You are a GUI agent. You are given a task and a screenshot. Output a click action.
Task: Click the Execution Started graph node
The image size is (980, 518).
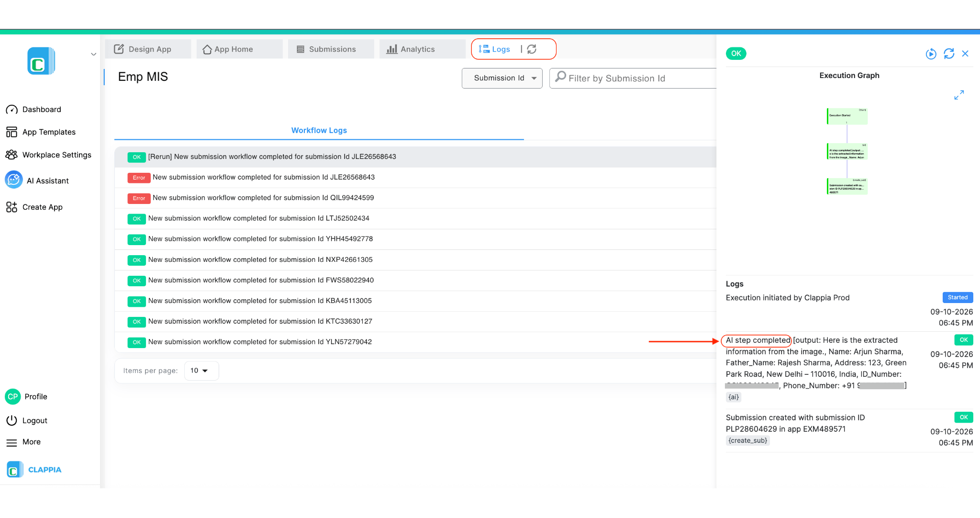pos(847,116)
